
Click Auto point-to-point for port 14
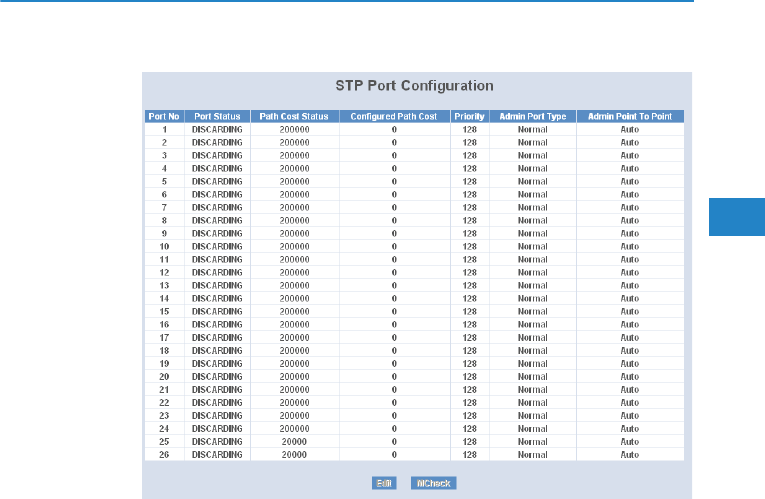point(630,299)
